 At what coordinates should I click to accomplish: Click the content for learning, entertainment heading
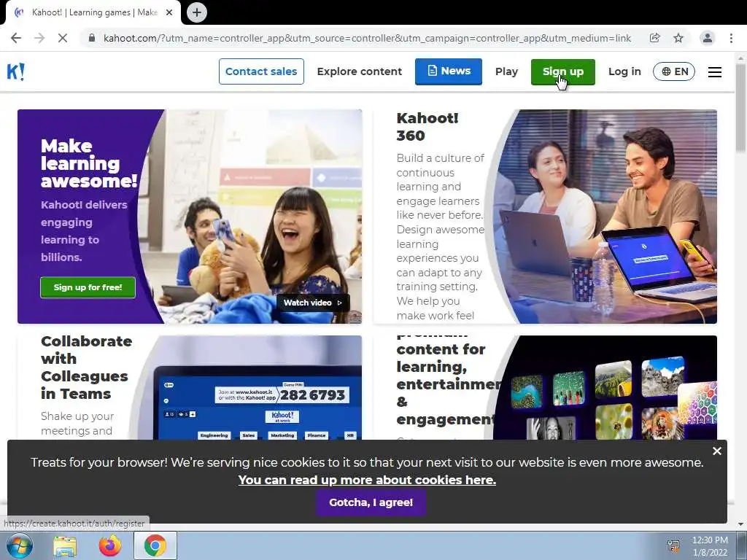point(448,384)
